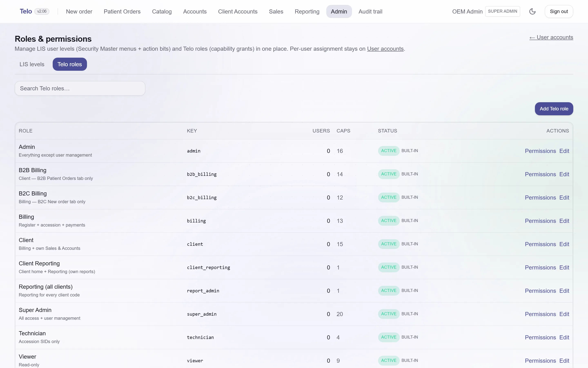The image size is (588, 368).
Task: Open Permissions for the Technician role
Action: click(540, 337)
